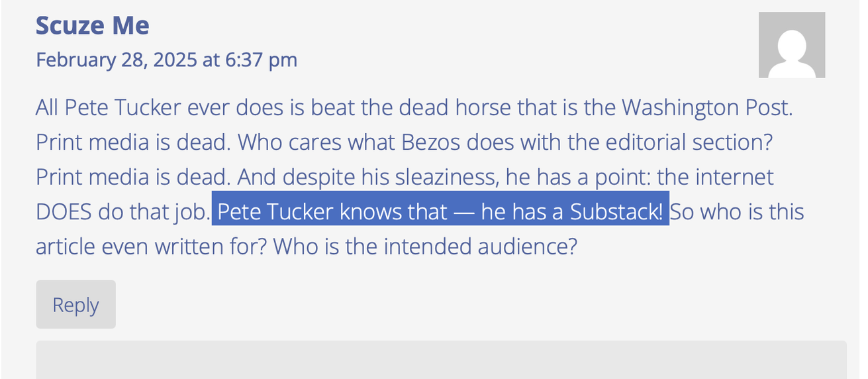Click the nested gray reply box below
This screenshot has height=379, width=868.
point(441,360)
